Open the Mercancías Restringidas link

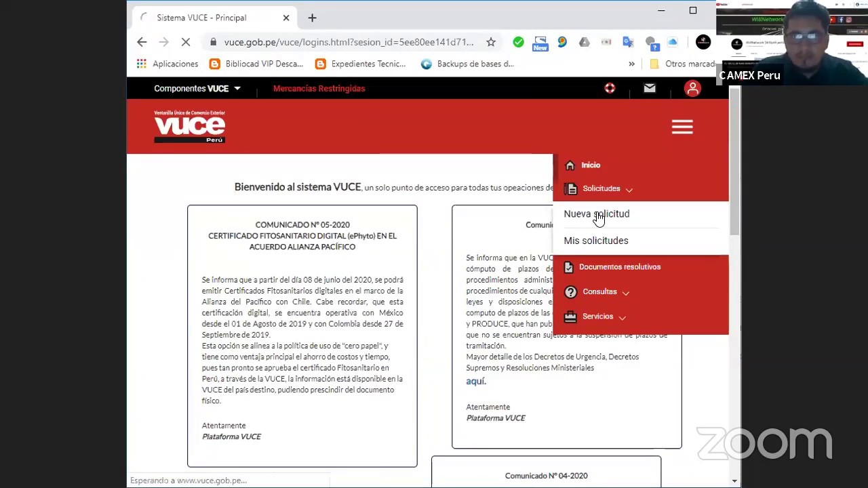319,88
